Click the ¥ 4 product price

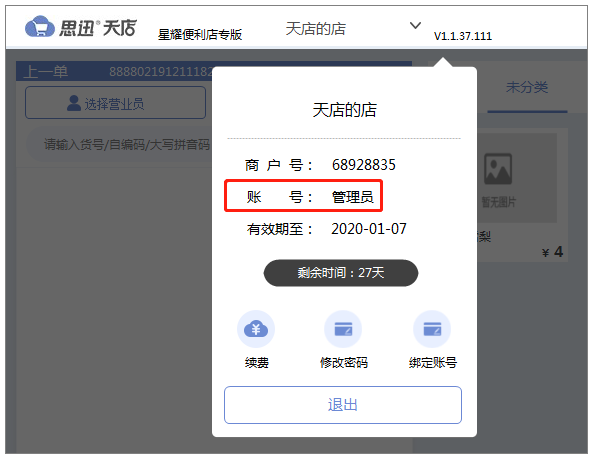coord(553,252)
